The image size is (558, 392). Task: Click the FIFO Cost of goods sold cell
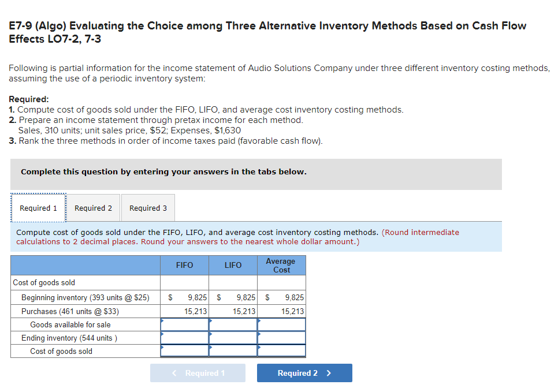[184, 351]
